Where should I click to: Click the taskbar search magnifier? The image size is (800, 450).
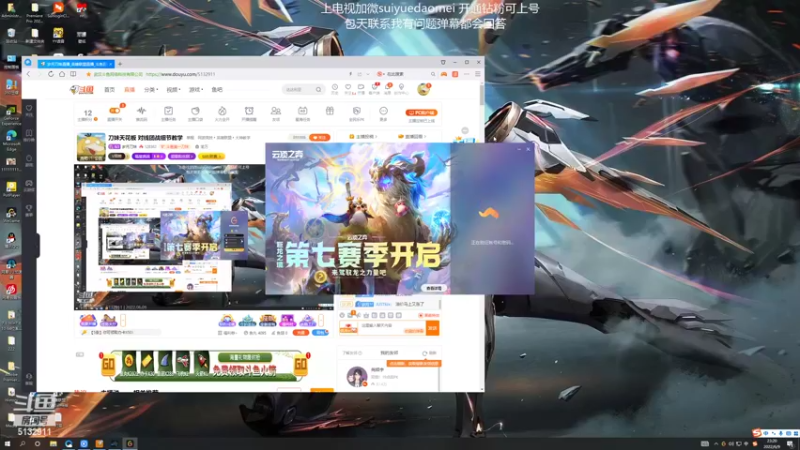[22, 444]
